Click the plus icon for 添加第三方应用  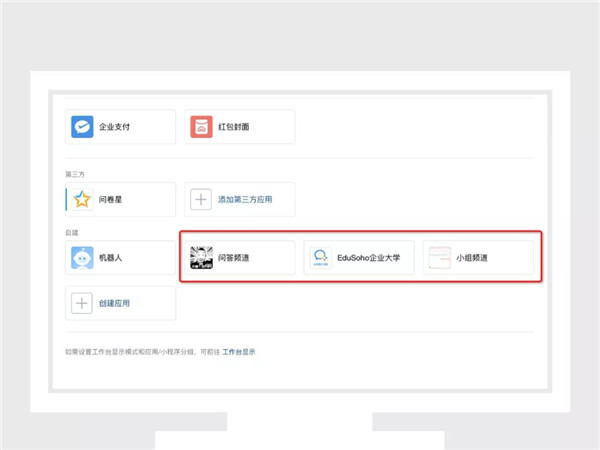(201, 200)
